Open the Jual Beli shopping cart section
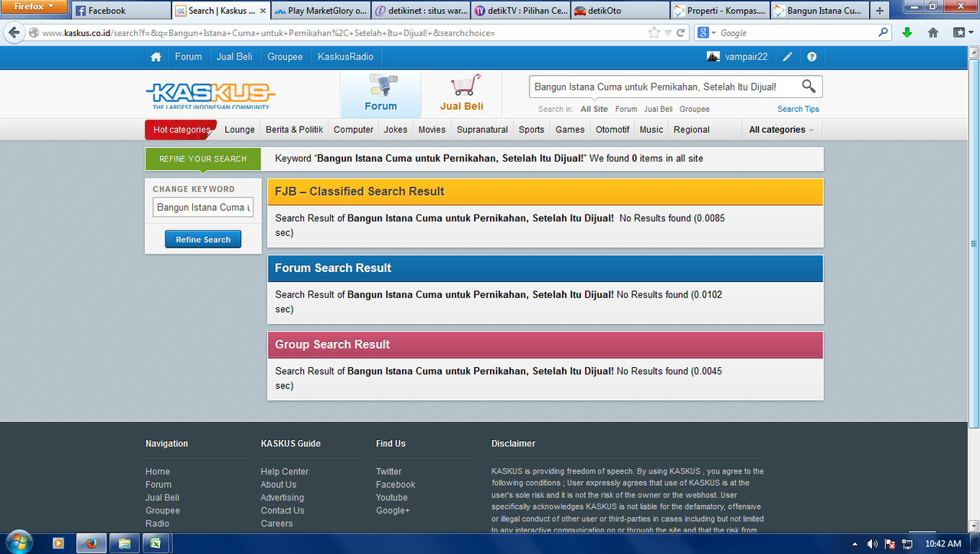 (x=462, y=94)
